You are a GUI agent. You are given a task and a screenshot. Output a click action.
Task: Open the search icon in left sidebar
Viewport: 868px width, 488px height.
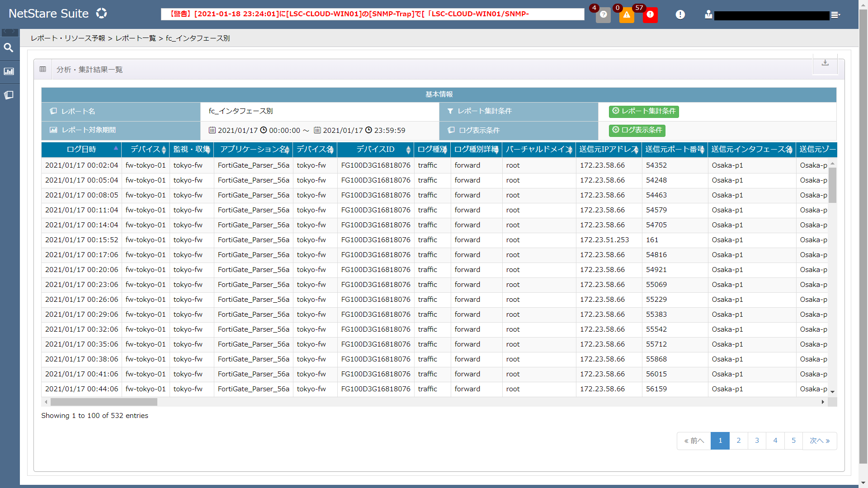(9, 47)
